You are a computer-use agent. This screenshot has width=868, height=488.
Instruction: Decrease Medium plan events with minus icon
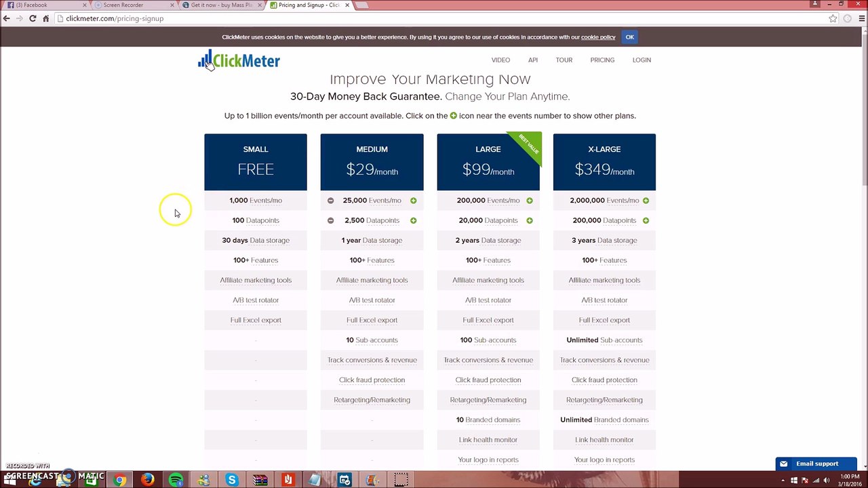330,201
